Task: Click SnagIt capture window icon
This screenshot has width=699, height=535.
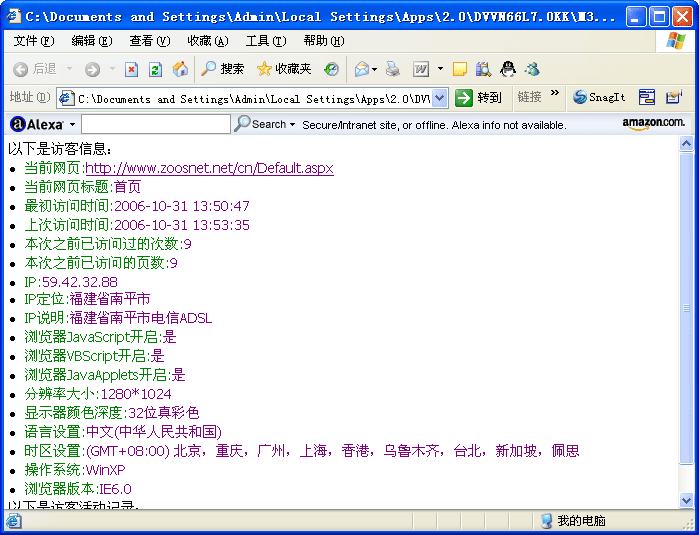Action: pos(646,97)
